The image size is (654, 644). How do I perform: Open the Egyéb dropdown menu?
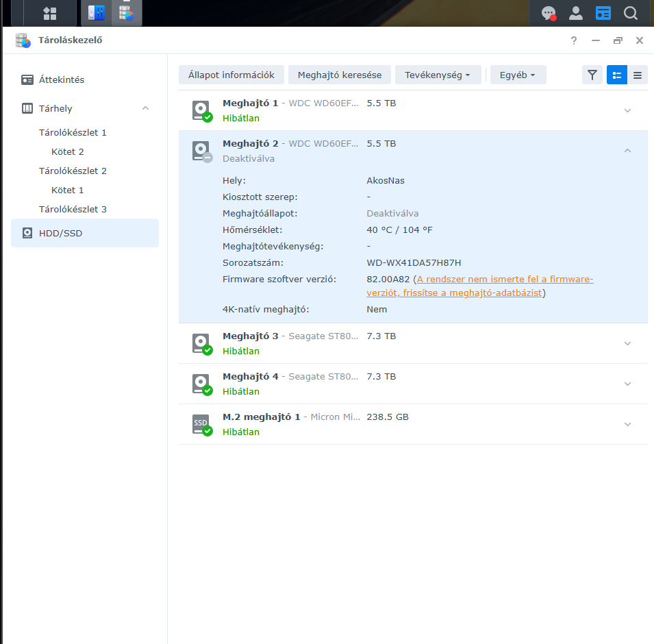click(517, 75)
